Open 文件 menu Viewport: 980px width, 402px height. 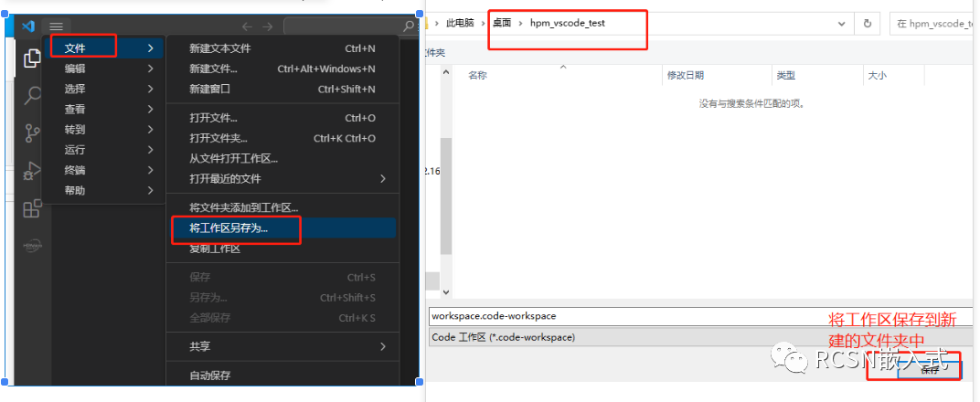[x=103, y=48]
